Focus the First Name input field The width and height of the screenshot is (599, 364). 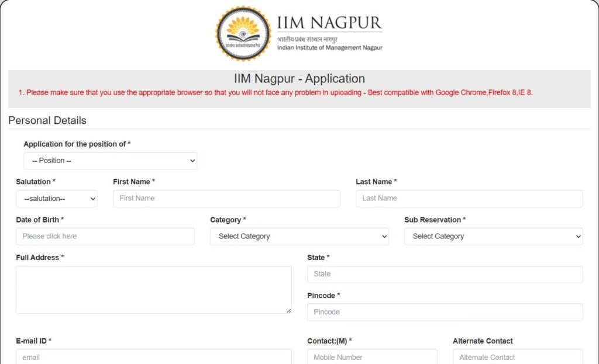click(226, 199)
